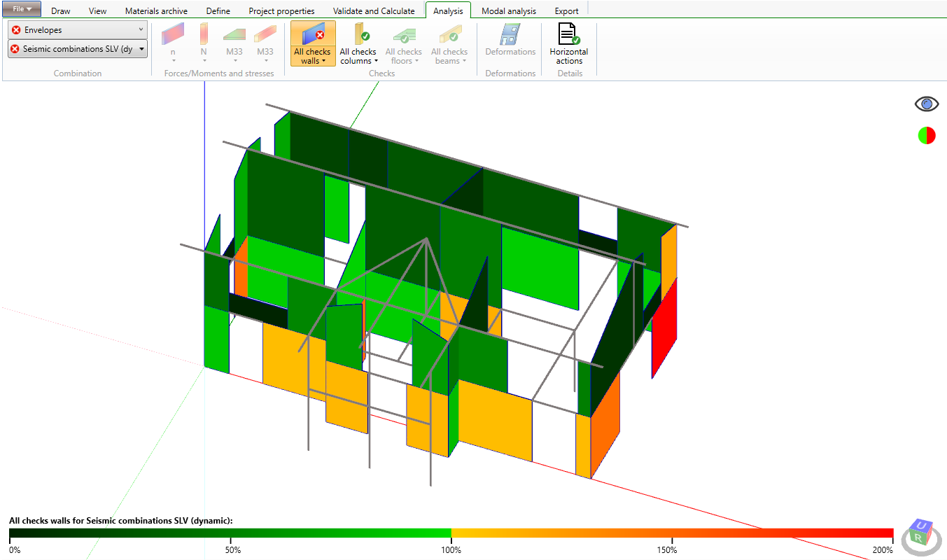Select the Analysis tab

[x=448, y=10]
